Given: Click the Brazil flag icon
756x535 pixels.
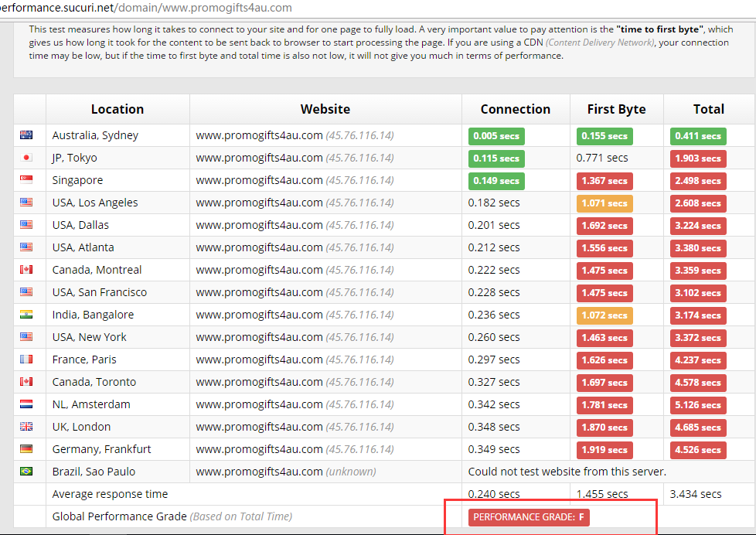Looking at the screenshot, I should pyautogui.click(x=26, y=472).
